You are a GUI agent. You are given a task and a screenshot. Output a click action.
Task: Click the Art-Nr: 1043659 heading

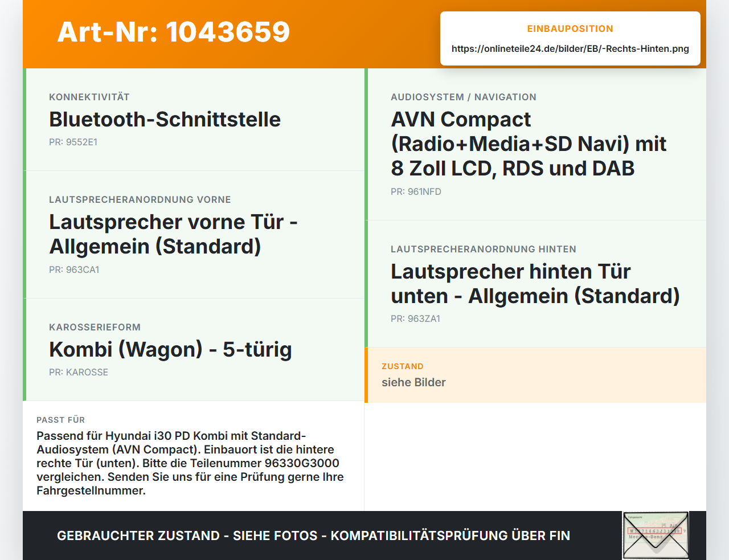174,32
